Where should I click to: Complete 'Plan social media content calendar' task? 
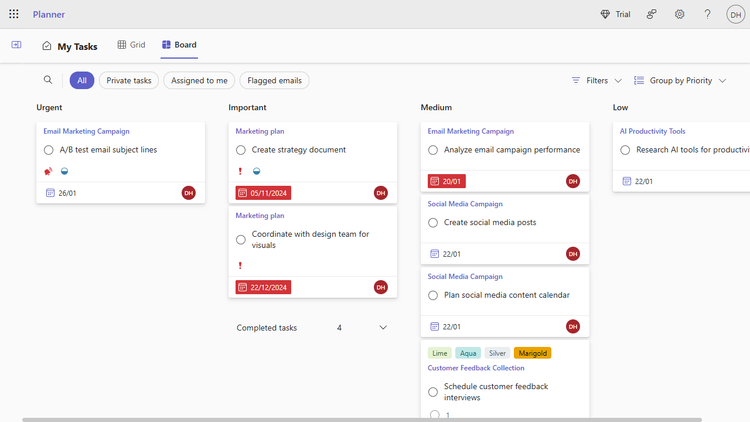(433, 295)
